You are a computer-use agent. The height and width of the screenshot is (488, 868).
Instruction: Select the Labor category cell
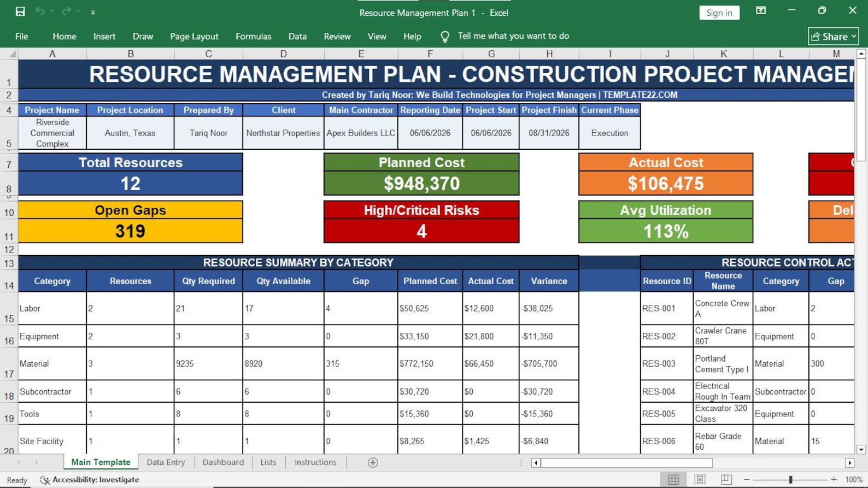52,308
